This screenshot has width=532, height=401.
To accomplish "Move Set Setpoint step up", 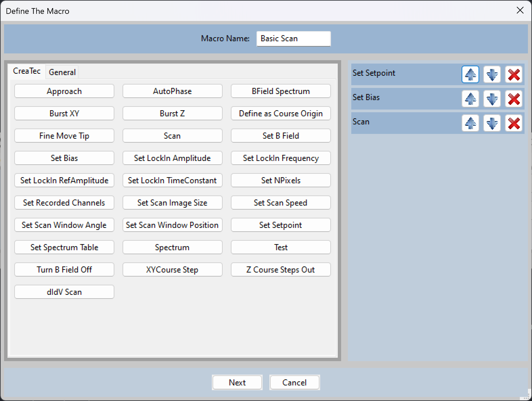I will [470, 74].
